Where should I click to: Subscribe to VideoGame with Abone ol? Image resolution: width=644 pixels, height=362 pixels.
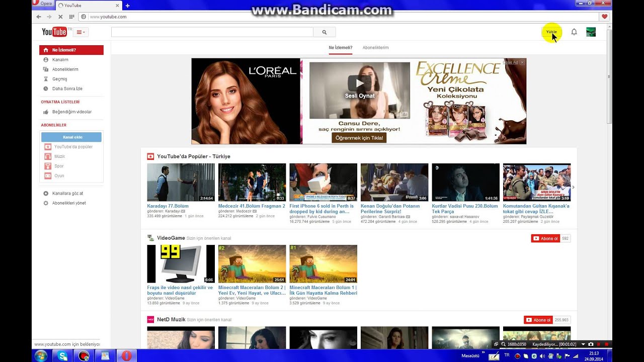(545, 238)
